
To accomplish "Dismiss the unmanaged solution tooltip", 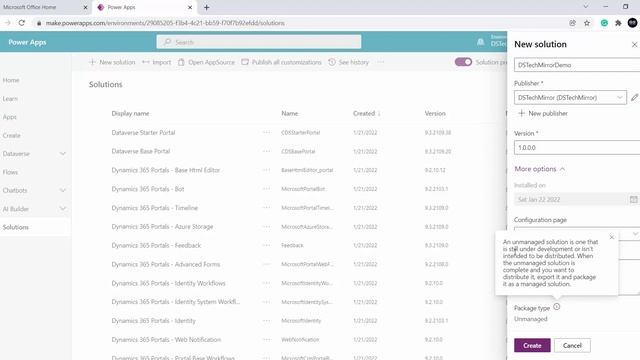I will [x=611, y=237].
